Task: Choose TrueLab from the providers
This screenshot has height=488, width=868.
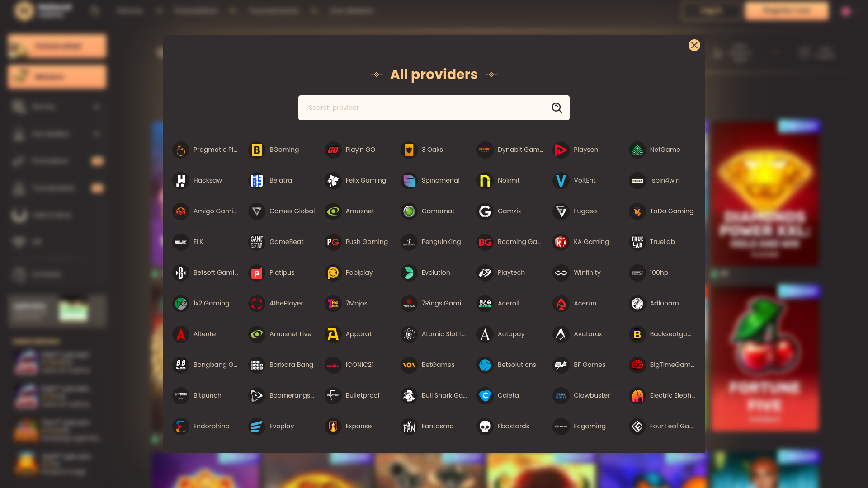Action: [662, 242]
